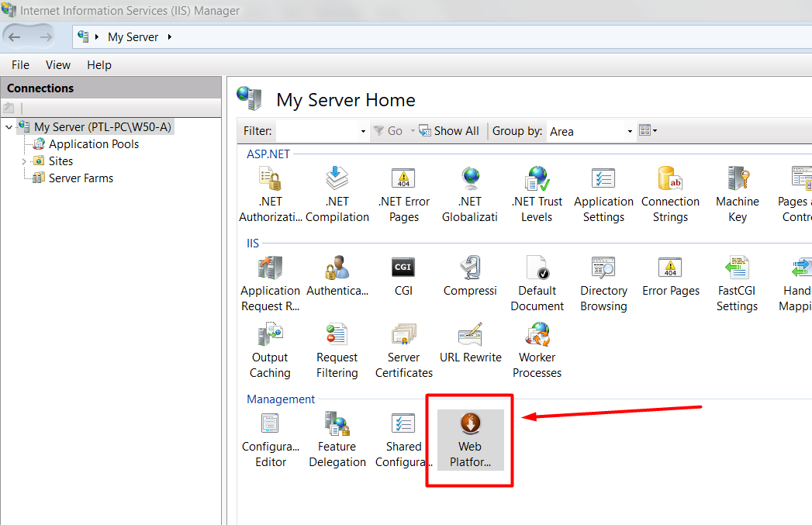Open Machine Key feature
This screenshot has width=812, height=525.
click(738, 195)
